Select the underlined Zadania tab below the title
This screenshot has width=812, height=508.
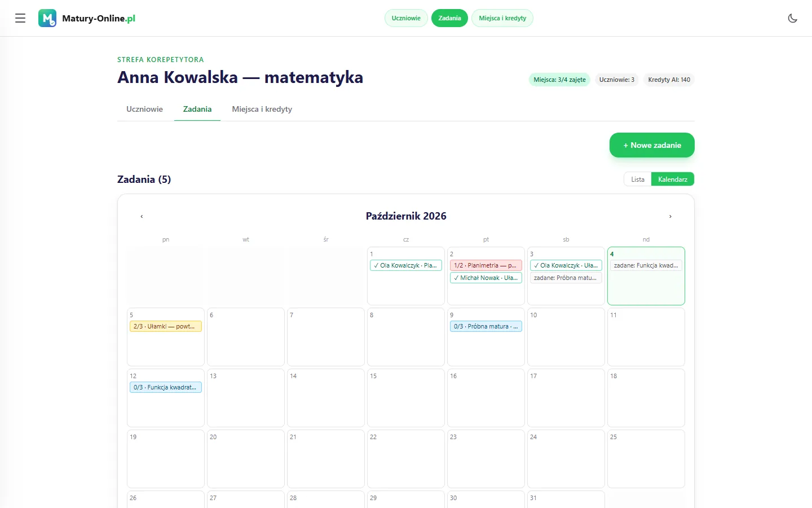pos(197,110)
